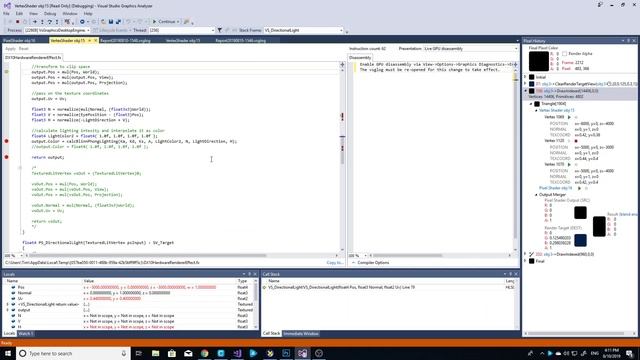Image resolution: width=640 pixels, height=360 pixels.
Task: Toggle breakpoint on the return output line
Action: tap(6, 157)
